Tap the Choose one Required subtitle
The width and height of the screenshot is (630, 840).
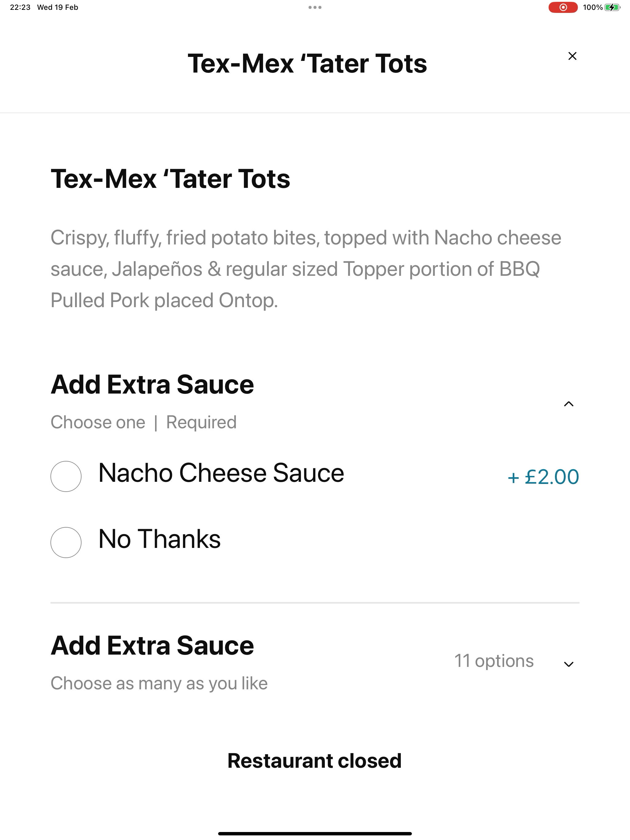coord(144,422)
